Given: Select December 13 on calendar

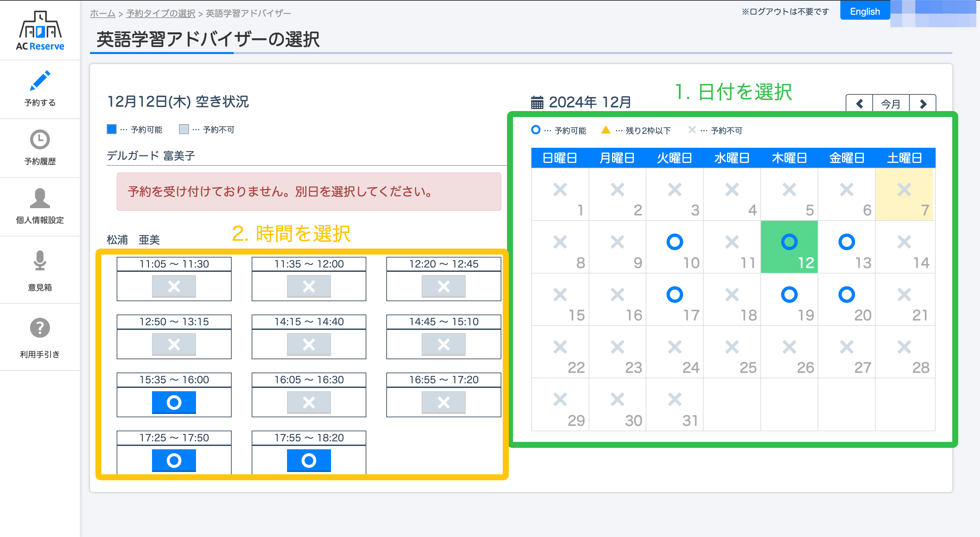Looking at the screenshot, I should point(846,247).
